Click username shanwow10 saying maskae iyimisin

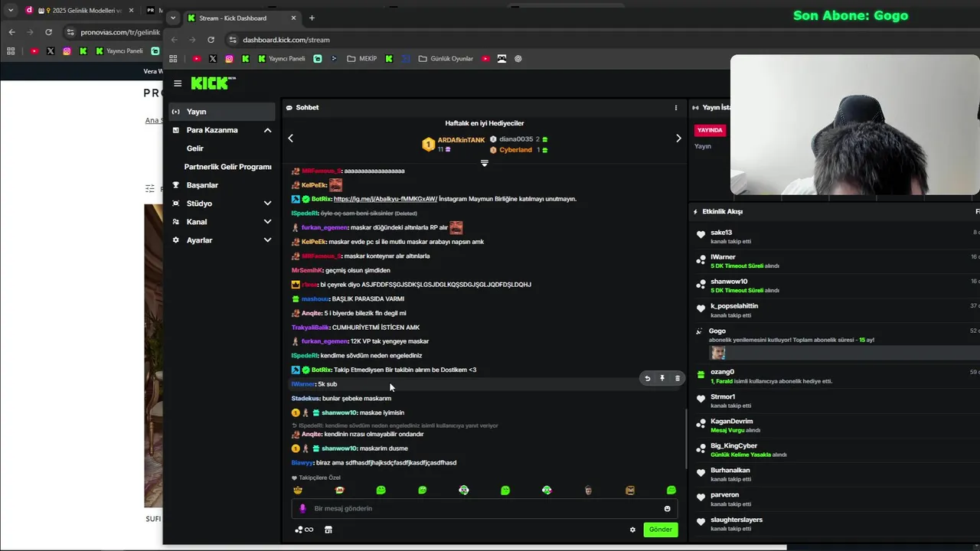pos(339,412)
